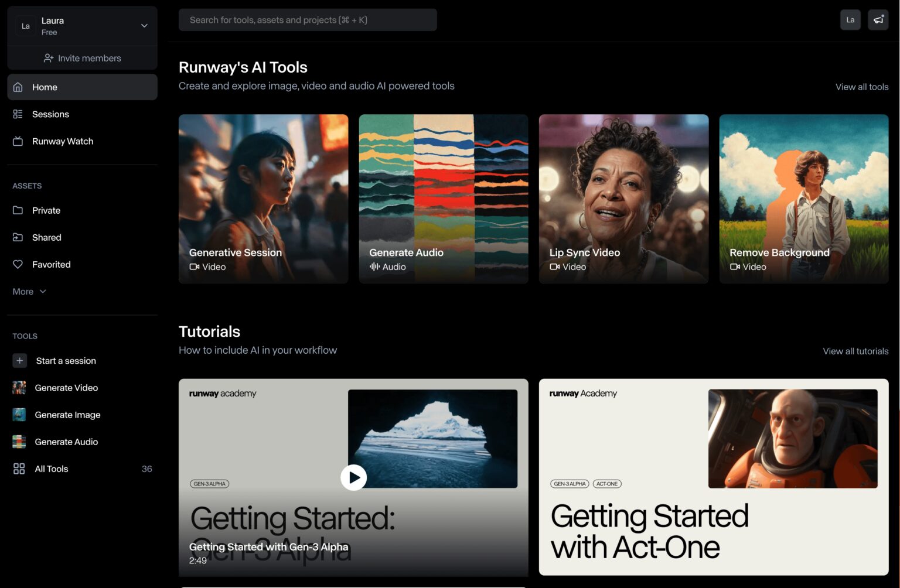
Task: Select Start a session in Tools
Action: click(x=82, y=361)
